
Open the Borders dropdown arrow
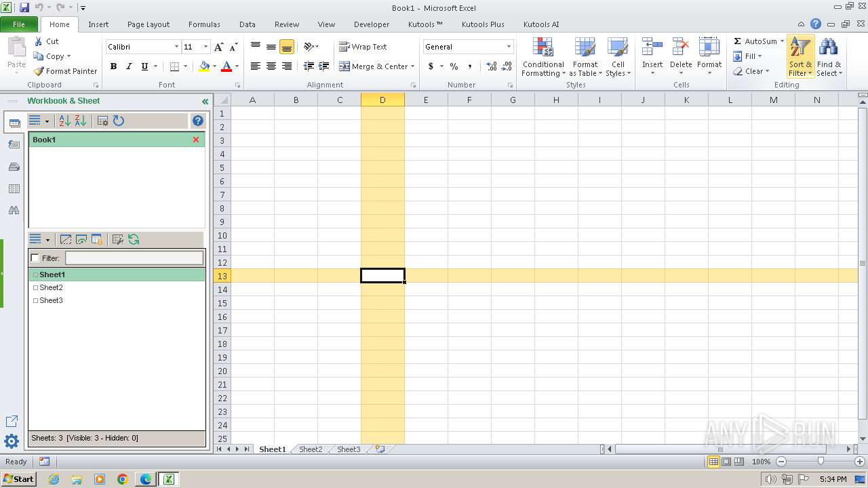185,66
